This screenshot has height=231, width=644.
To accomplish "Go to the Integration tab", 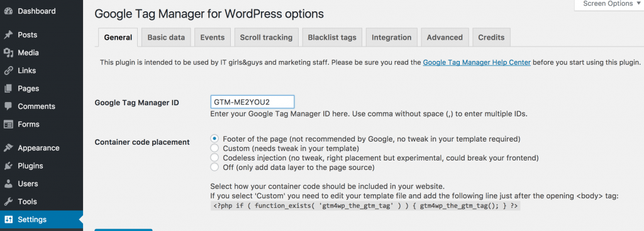I will 391,37.
